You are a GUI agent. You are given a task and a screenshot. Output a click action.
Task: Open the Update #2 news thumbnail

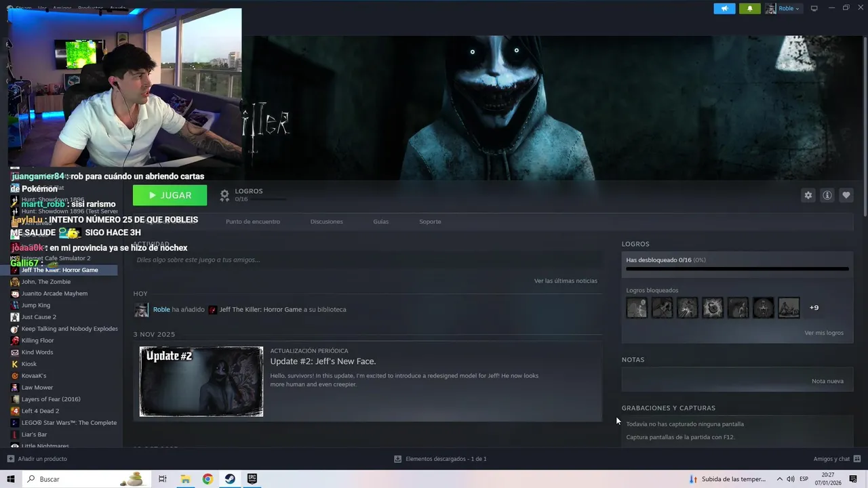pyautogui.click(x=201, y=382)
